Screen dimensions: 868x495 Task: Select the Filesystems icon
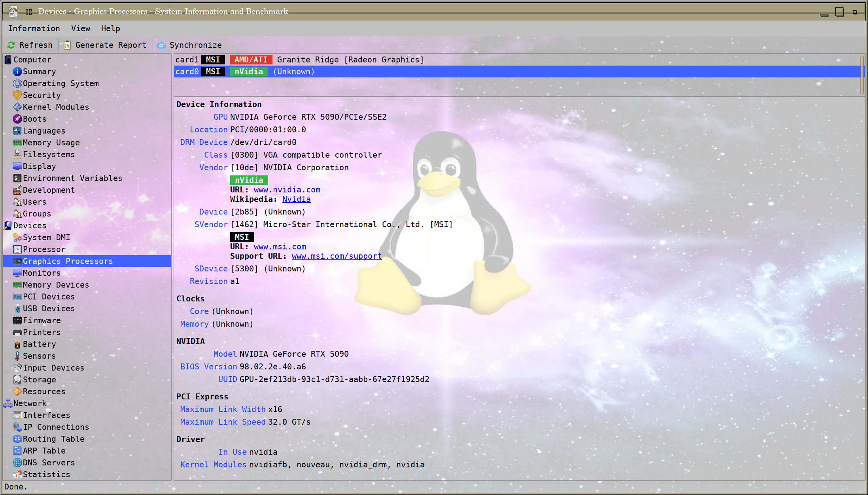[17, 154]
